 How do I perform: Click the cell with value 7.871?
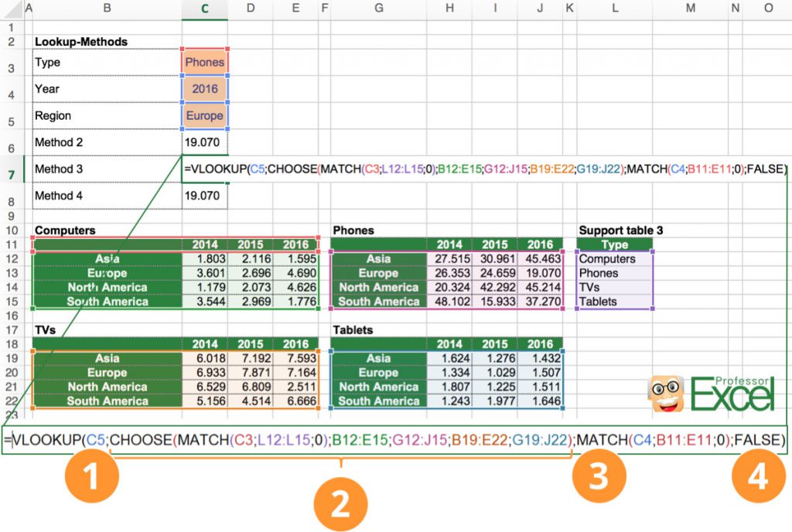[251, 373]
